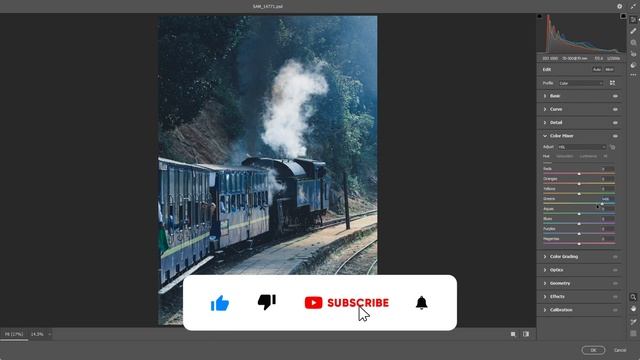Toggle highlight clipping warning on histogram
The image size is (640, 360).
[x=623, y=16]
